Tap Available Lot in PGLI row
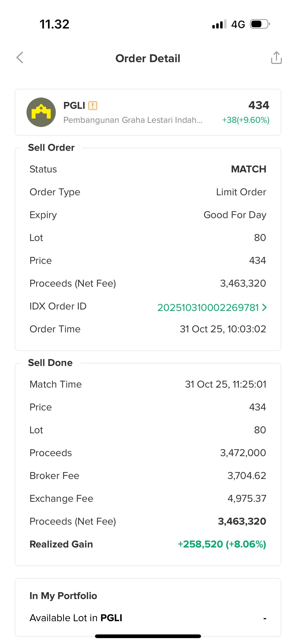This screenshot has width=296, height=644. click(148, 618)
